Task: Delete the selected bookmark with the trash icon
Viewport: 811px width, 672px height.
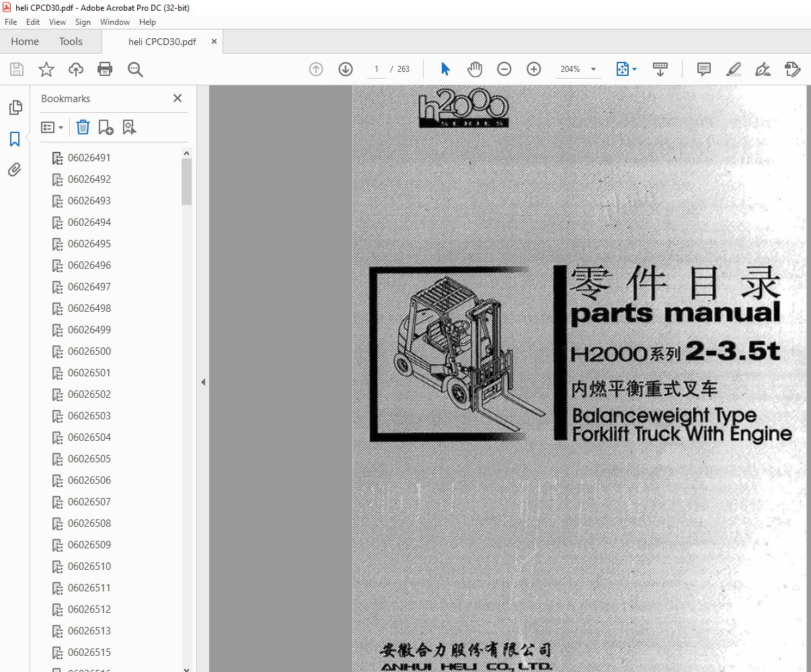Action: pos(83,127)
